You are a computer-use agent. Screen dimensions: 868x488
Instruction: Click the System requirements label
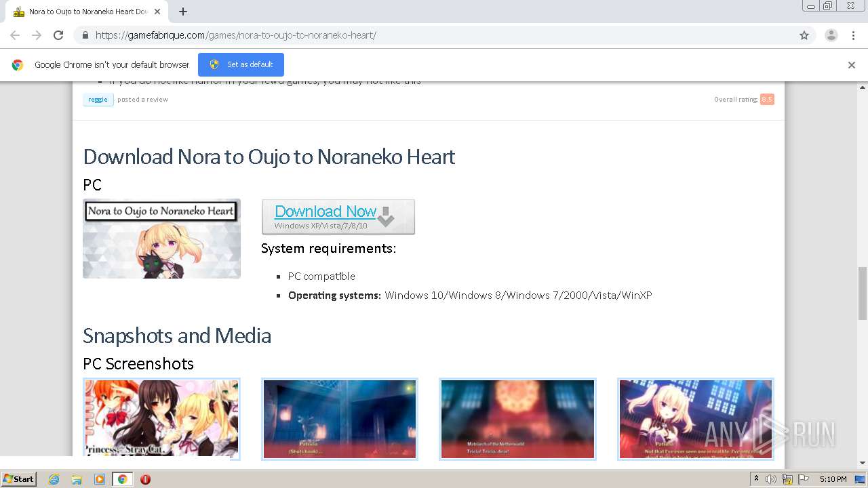click(328, 248)
